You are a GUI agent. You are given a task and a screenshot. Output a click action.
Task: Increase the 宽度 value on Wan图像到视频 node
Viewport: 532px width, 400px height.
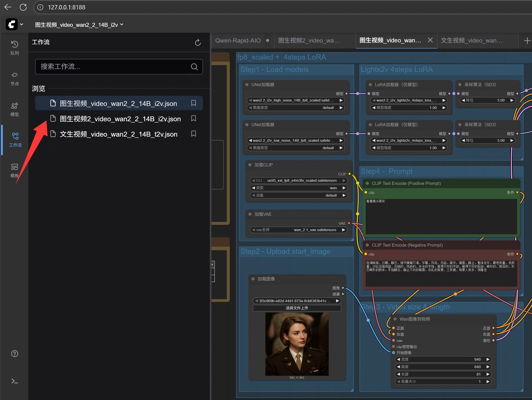(488, 359)
